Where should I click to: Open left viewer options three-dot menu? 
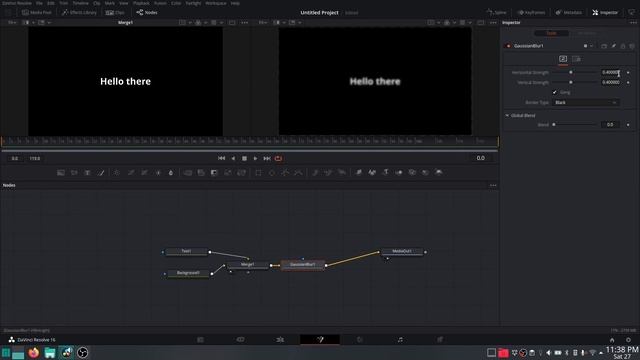pyautogui.click(x=244, y=22)
